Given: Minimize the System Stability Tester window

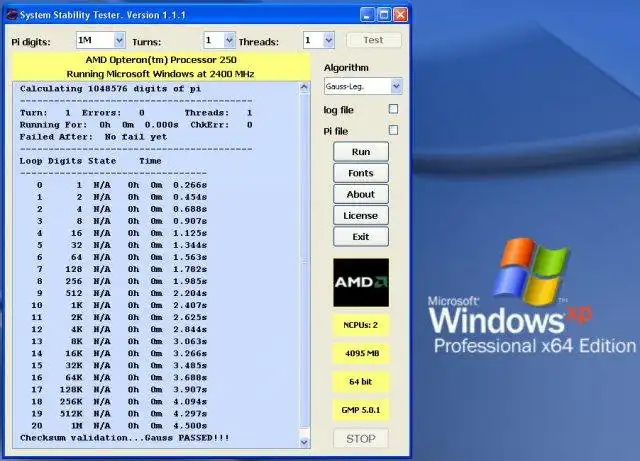Looking at the screenshot, I should tap(367, 15).
